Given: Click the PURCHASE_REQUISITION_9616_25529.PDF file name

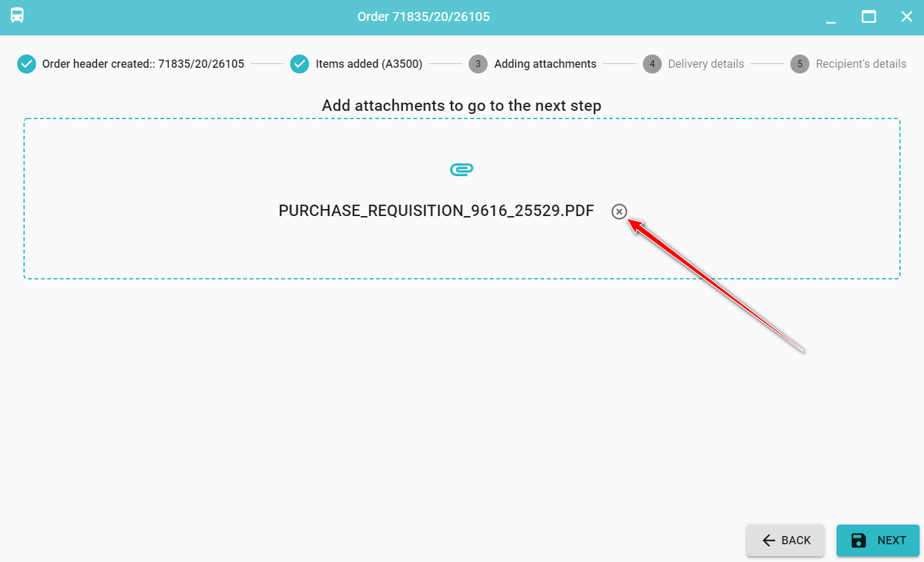Looking at the screenshot, I should [436, 211].
